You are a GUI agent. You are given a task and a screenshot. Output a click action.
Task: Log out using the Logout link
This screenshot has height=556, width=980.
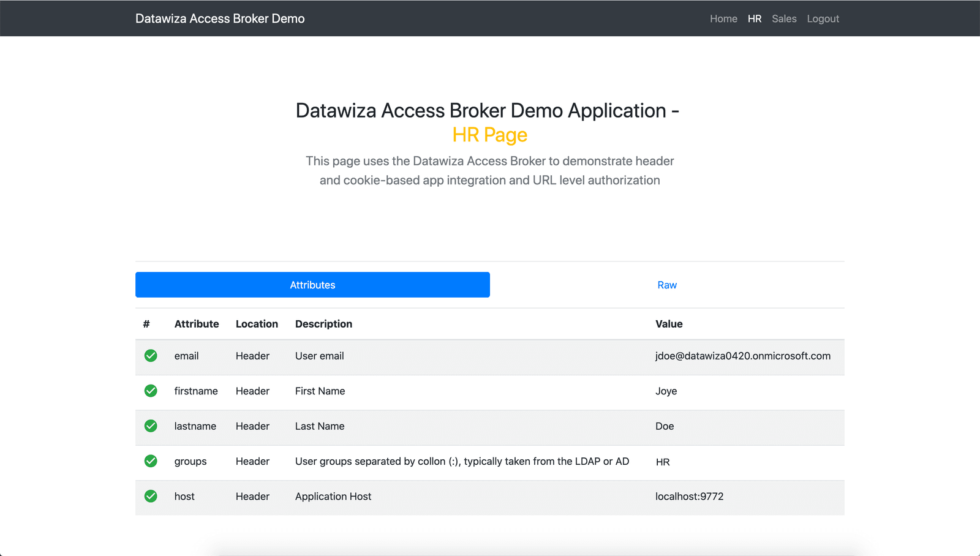click(823, 19)
